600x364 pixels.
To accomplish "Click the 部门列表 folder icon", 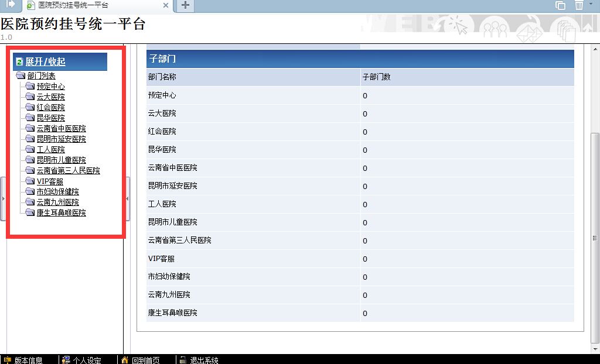I will (x=21, y=75).
